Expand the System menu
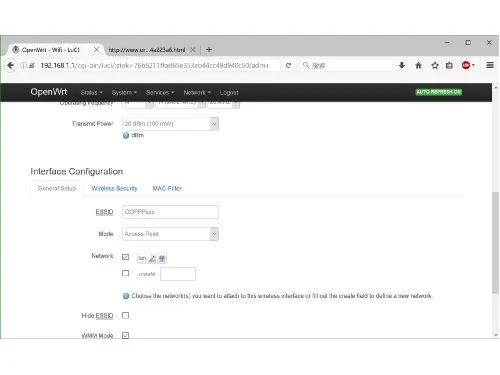This screenshot has width=500, height=375. (124, 92)
